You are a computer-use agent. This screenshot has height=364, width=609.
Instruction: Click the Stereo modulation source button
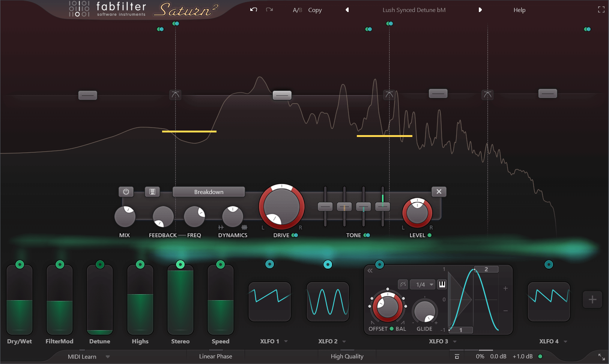pos(180,265)
